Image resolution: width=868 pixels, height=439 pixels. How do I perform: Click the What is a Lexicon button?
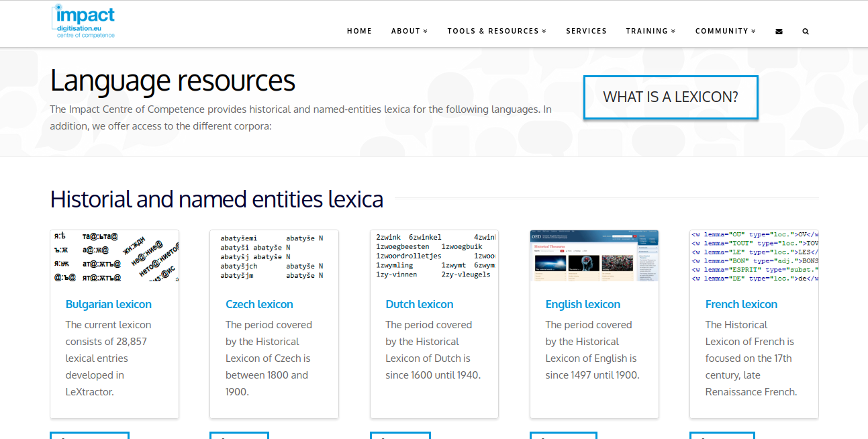[x=670, y=97]
